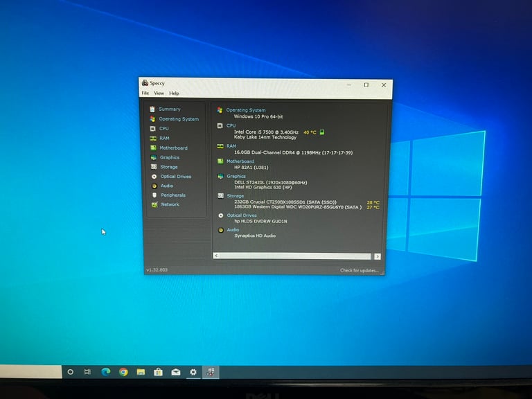532x399 pixels.
Task: Click the Graphics monitor icon in sidebar
Action: 154,157
